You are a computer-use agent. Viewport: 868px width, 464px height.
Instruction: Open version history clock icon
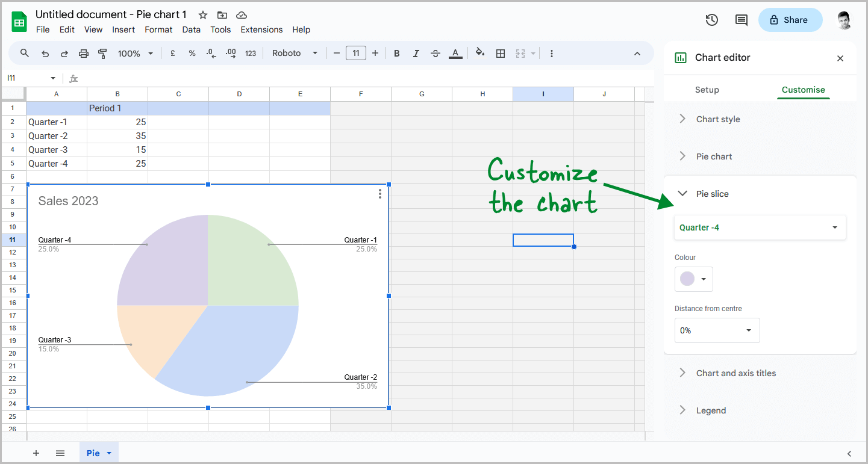coord(712,20)
